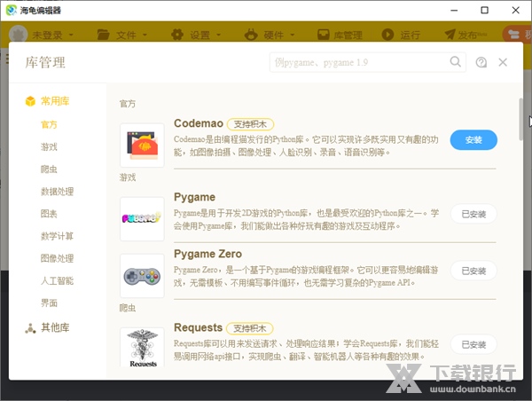Select the 数学计算 sidebar item
The height and width of the screenshot is (401, 532).
pos(57,236)
